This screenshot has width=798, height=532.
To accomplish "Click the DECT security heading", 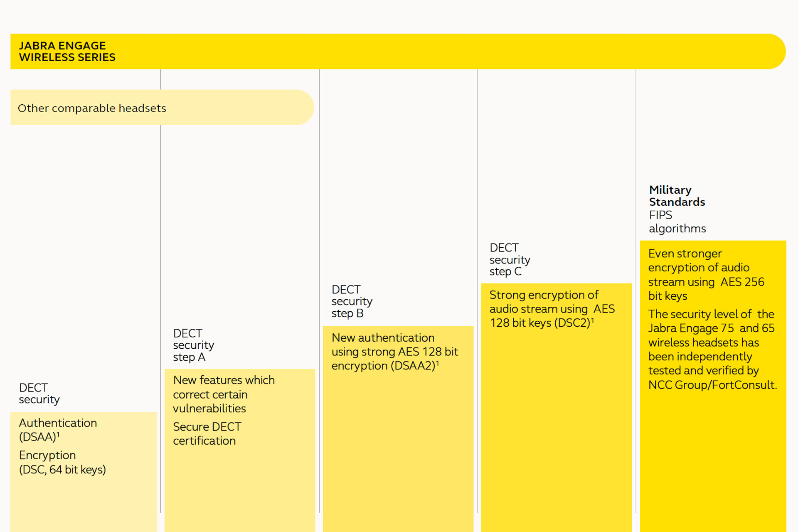I will pyautogui.click(x=39, y=393).
